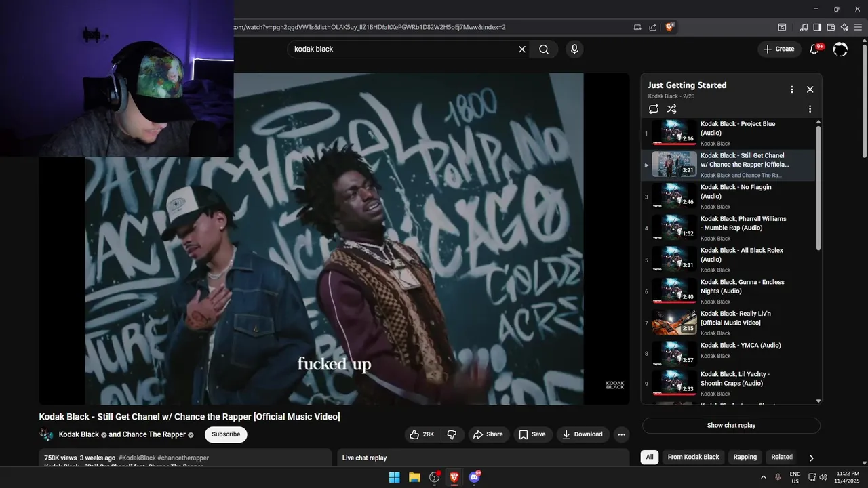The image size is (868, 488).
Task: Dislike the video with thumbs down
Action: pos(452,434)
